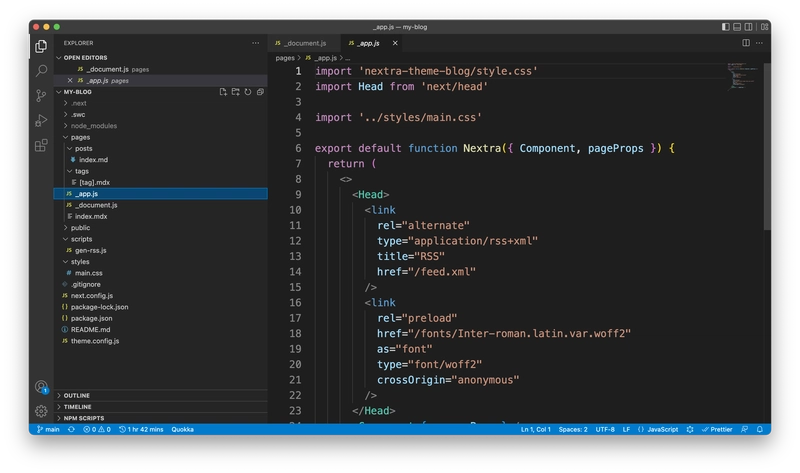Screen dimensions: 800x473
Task: Create a new file in MY-BLOG
Action: pyautogui.click(x=223, y=92)
